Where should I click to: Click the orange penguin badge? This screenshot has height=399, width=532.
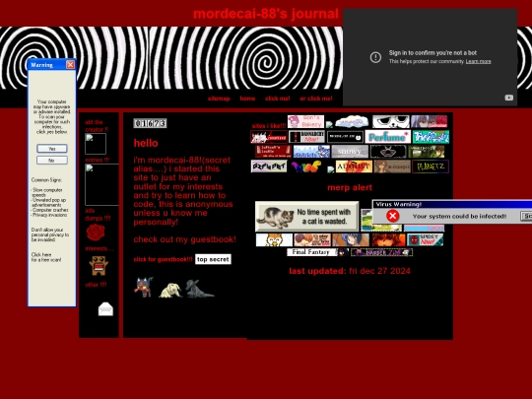[x=274, y=239]
